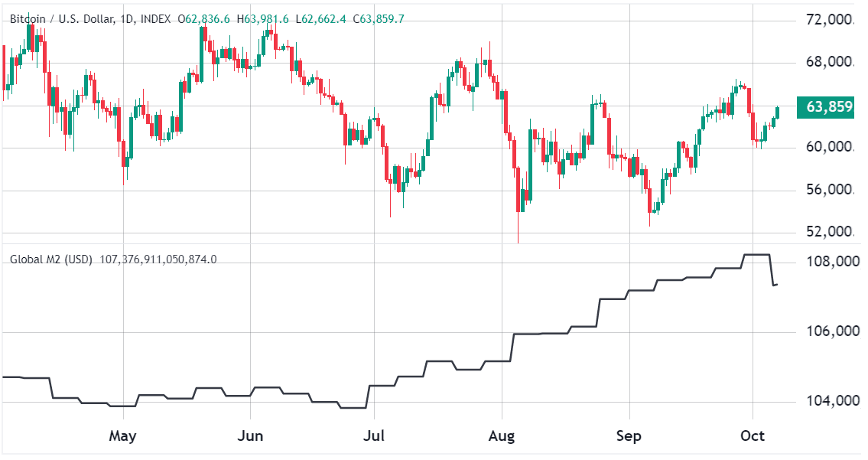
Task: Click the Bitcoin / U.S. Dollar symbol title
Action: [x=62, y=19]
